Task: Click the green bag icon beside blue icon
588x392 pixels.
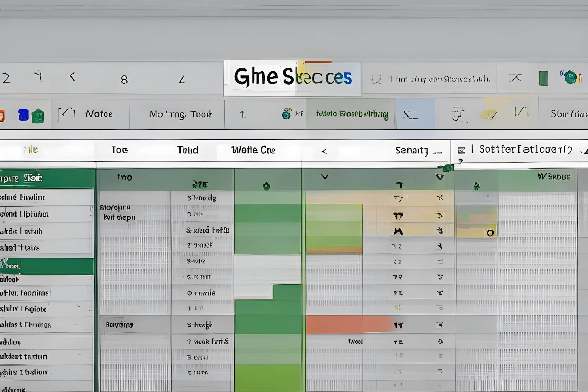Action: click(38, 116)
